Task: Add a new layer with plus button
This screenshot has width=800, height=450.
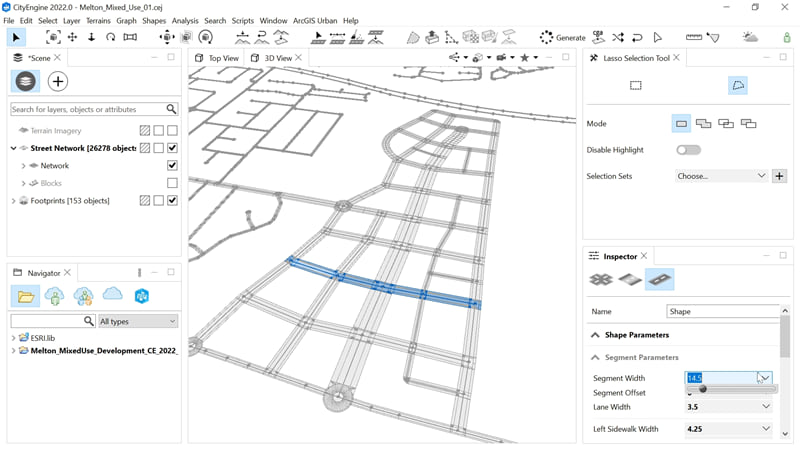Action: [x=58, y=81]
